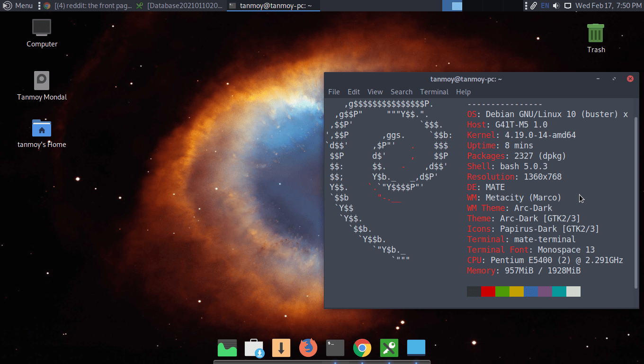Switch keyboard layout via EN indicator
This screenshot has width=644, height=364.
point(545,6)
